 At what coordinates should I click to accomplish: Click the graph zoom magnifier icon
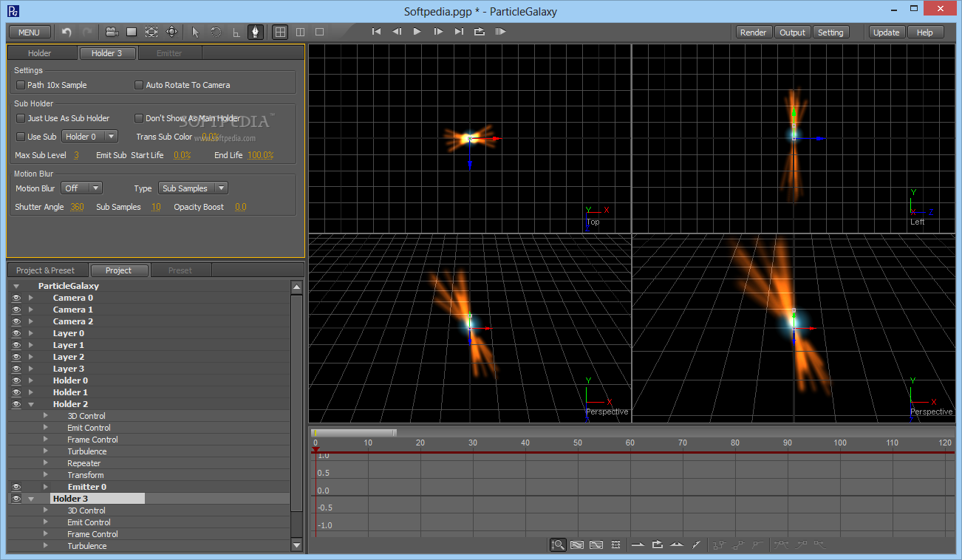[558, 544]
